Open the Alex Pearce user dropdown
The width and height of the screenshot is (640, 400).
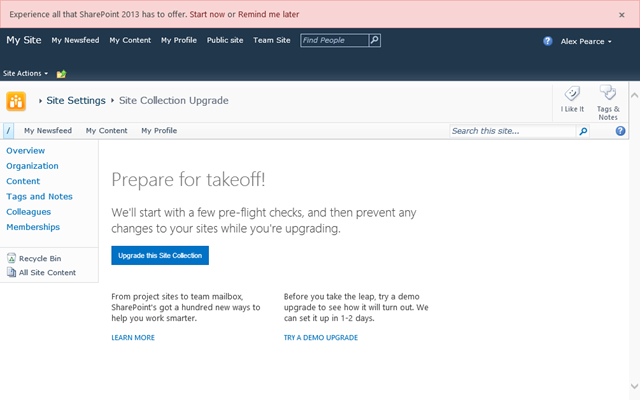pos(587,41)
